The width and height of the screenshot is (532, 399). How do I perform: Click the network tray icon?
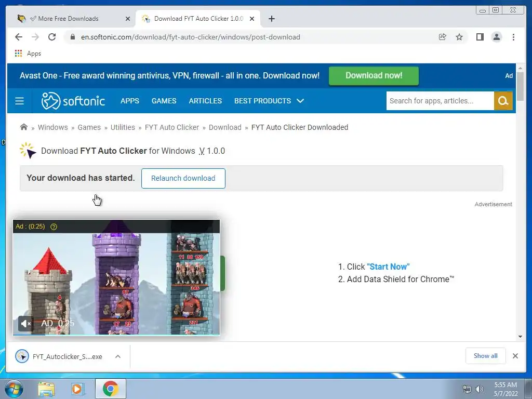click(467, 389)
